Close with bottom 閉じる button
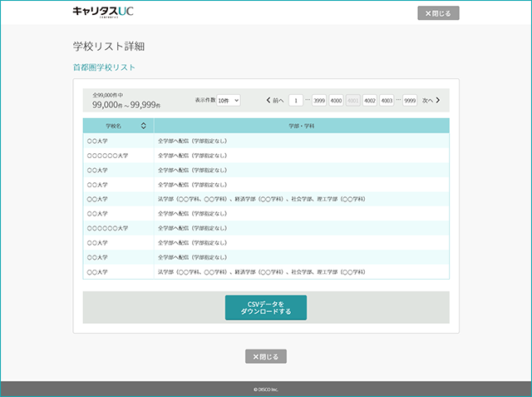532x397 pixels. pyautogui.click(x=266, y=356)
